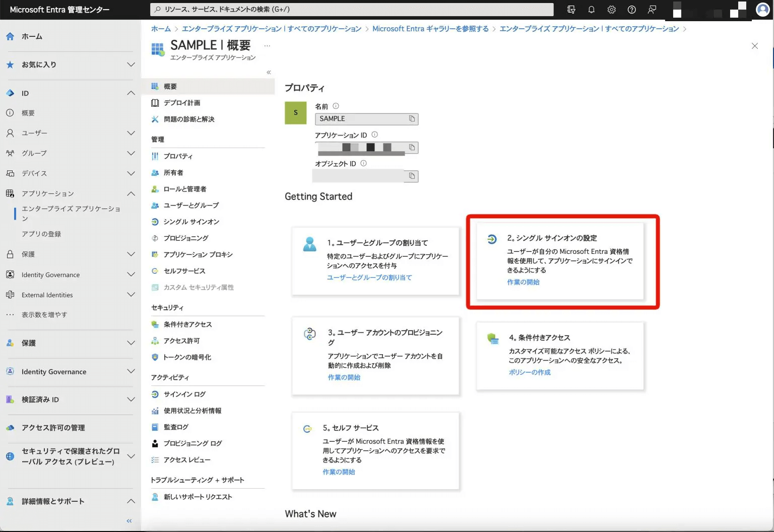Copy the Object ID value
The image size is (774, 532).
click(x=412, y=176)
